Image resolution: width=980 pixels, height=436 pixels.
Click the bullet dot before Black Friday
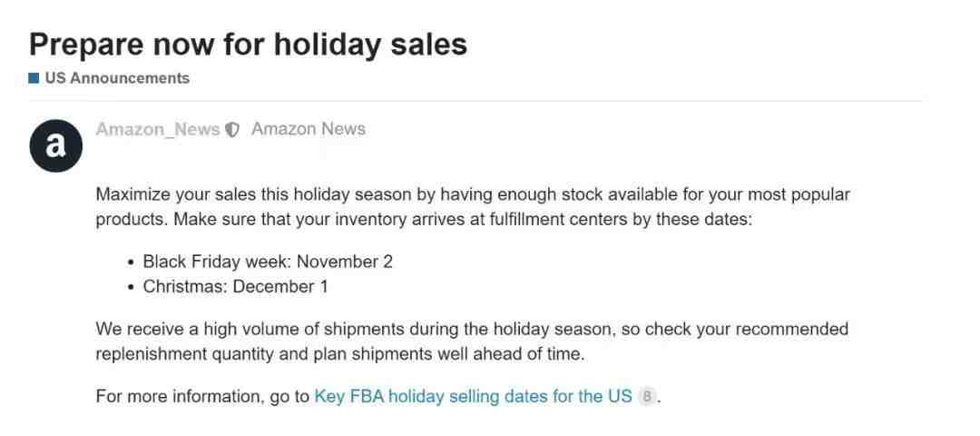[x=130, y=263]
